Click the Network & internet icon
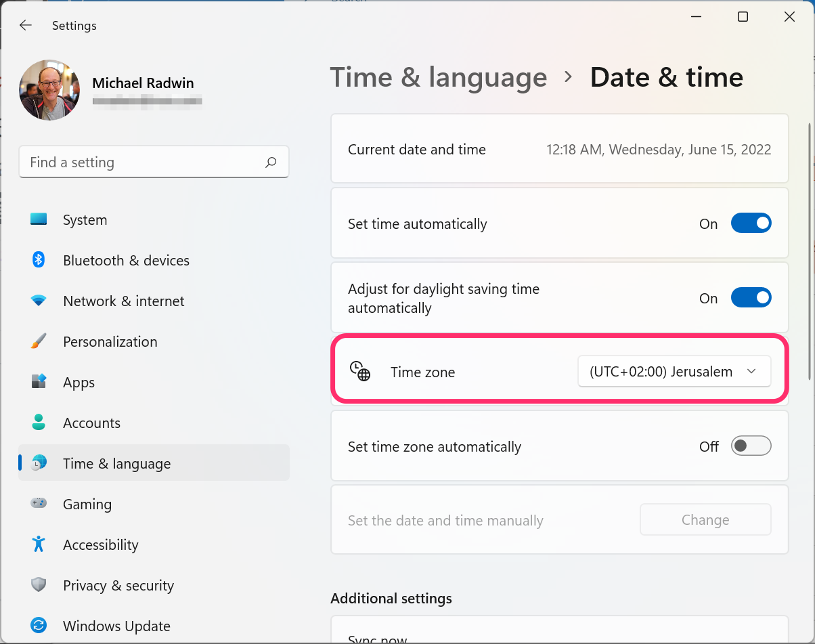This screenshot has width=815, height=644. coord(39,301)
